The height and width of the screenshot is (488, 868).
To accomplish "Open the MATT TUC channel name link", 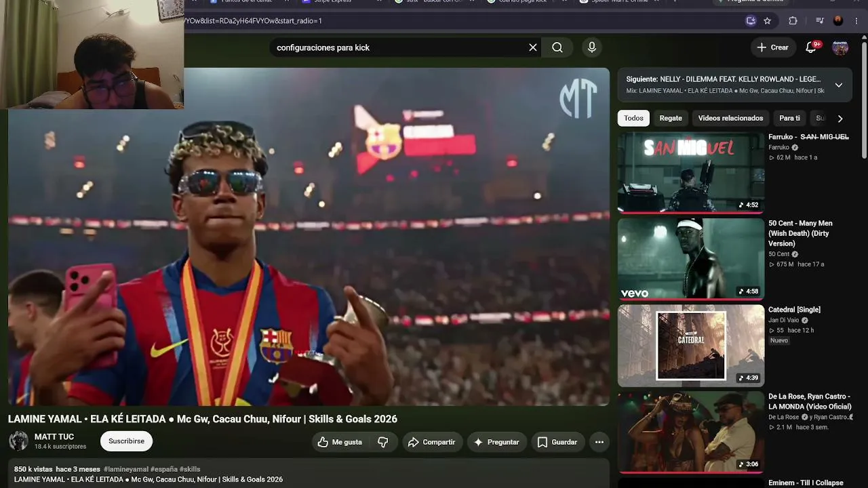I will tap(54, 437).
